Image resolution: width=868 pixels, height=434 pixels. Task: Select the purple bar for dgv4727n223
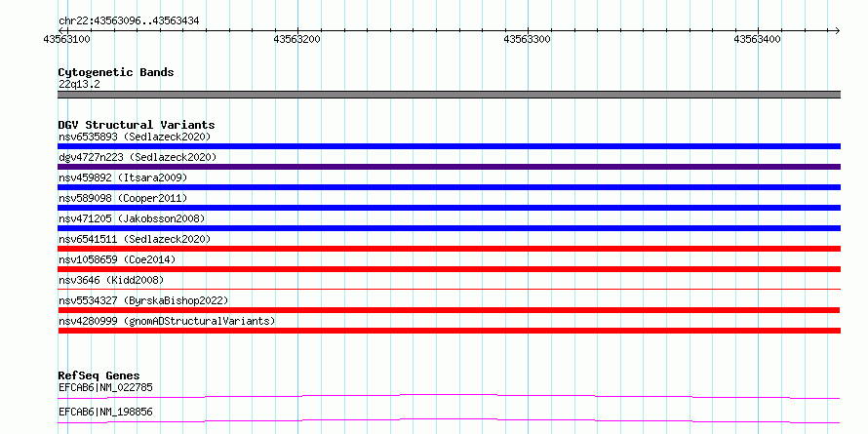click(x=449, y=167)
